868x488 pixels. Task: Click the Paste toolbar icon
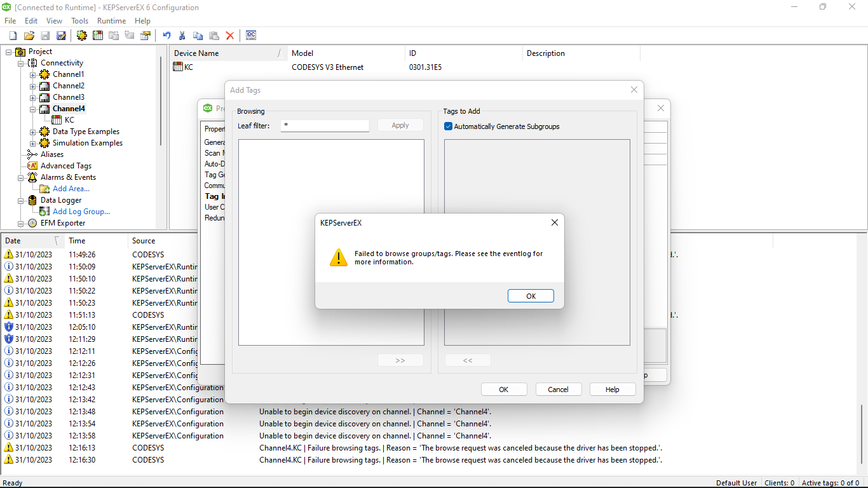[213, 36]
